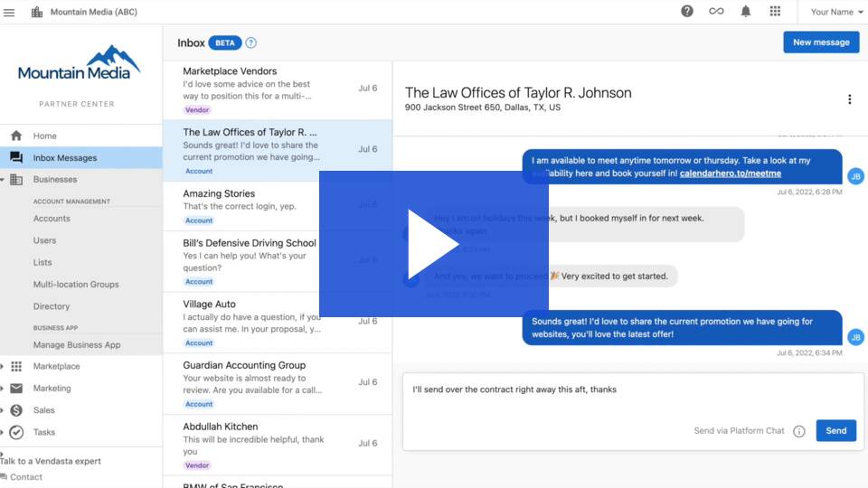Play the video overlay
The height and width of the screenshot is (488, 868).
(433, 243)
